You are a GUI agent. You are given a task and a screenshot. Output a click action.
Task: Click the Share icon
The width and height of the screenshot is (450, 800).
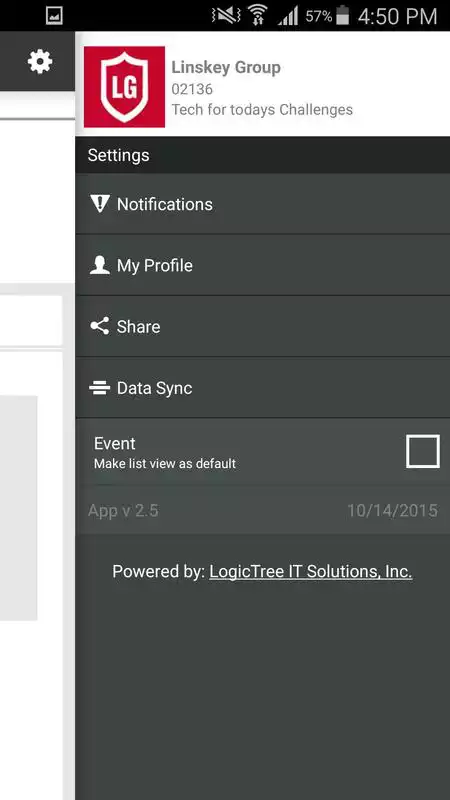coord(99,326)
